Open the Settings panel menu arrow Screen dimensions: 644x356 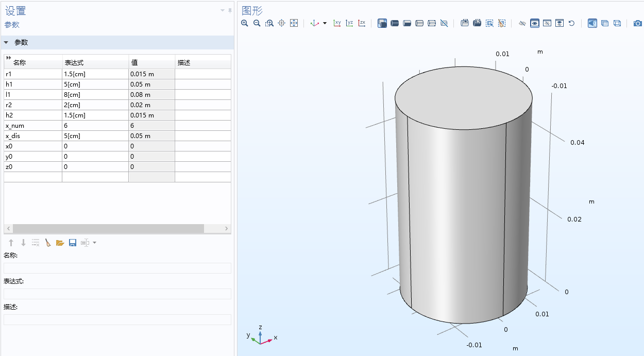[223, 10]
